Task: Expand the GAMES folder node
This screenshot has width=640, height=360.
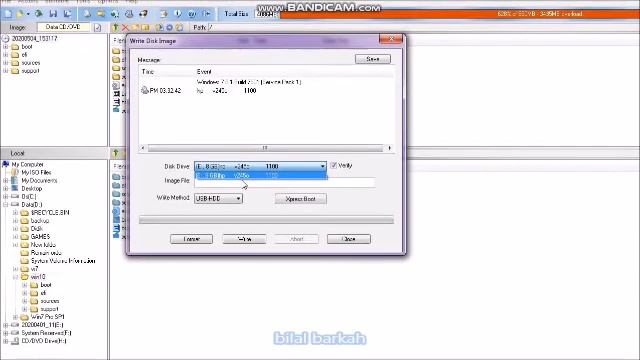Action: tap(15, 237)
